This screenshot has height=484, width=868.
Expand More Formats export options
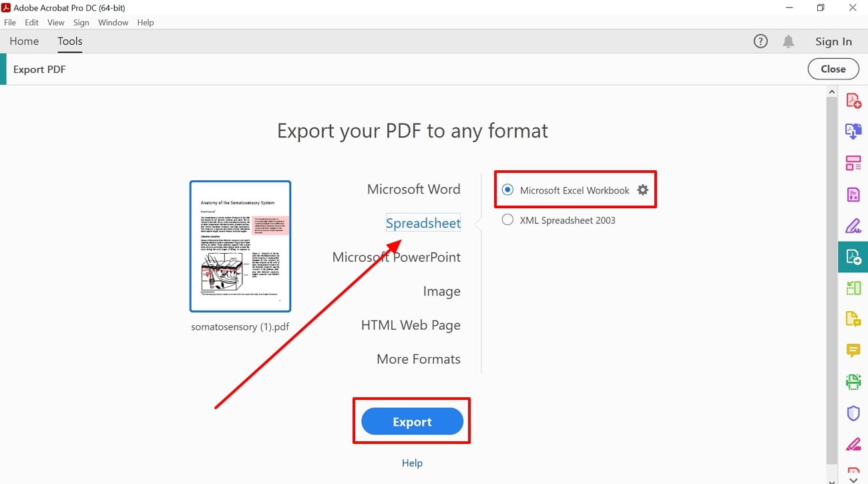click(x=419, y=359)
